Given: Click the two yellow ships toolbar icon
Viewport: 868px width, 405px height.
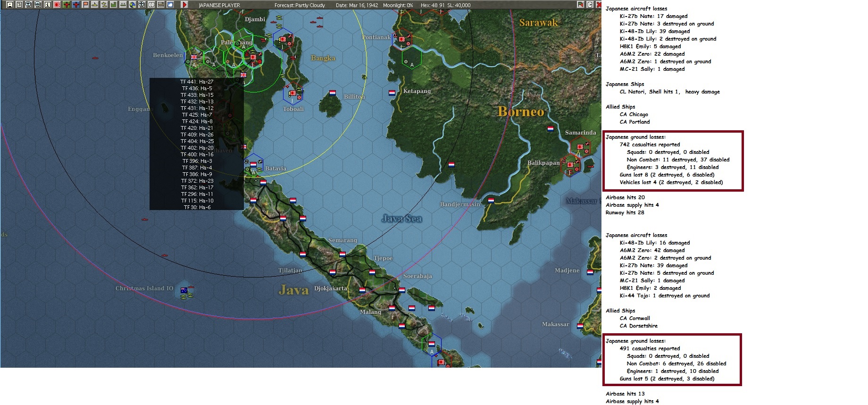Looking at the screenshot, I should (104, 5).
